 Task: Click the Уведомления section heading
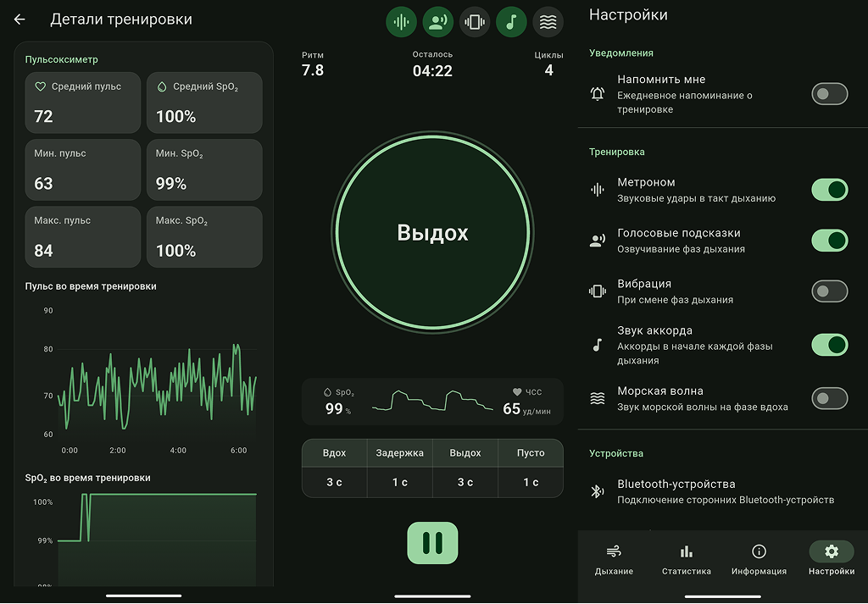pos(621,53)
